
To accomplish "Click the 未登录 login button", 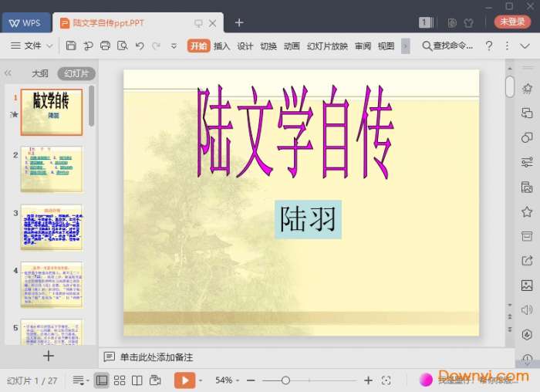I will (x=512, y=22).
